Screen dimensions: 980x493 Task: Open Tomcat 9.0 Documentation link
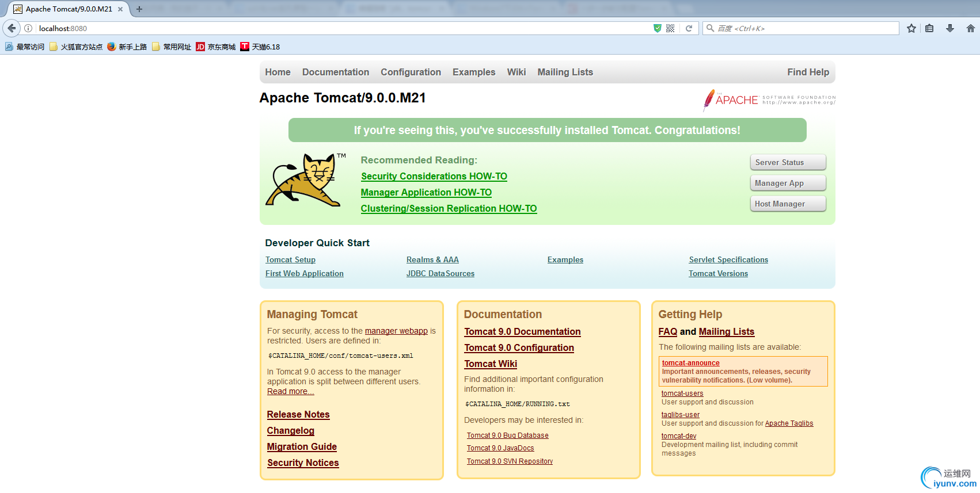point(522,331)
